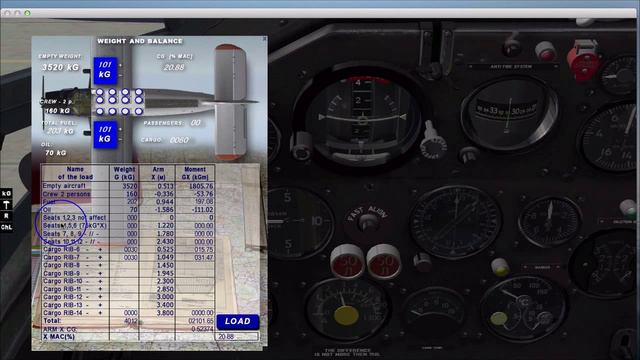
Task: Click the ChL icon on the left edge
Action: click(x=6, y=227)
